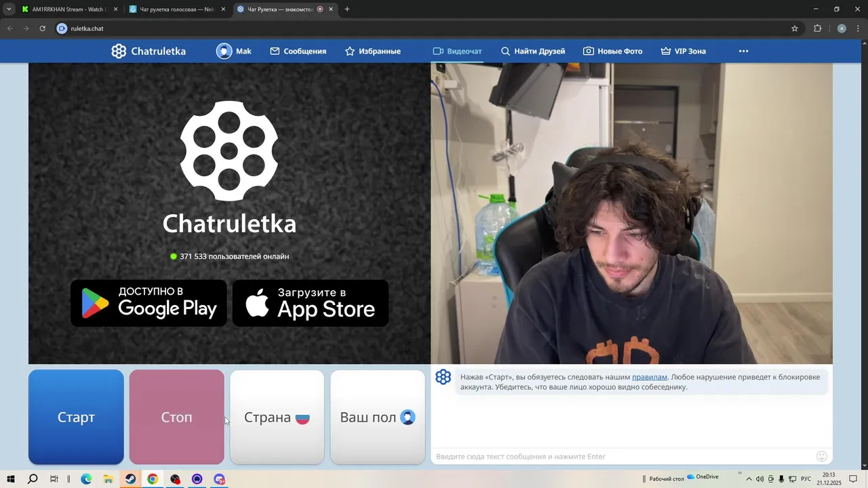Screen dimensions: 868x488
Task: Open network settings tray icon
Action: click(x=792, y=479)
